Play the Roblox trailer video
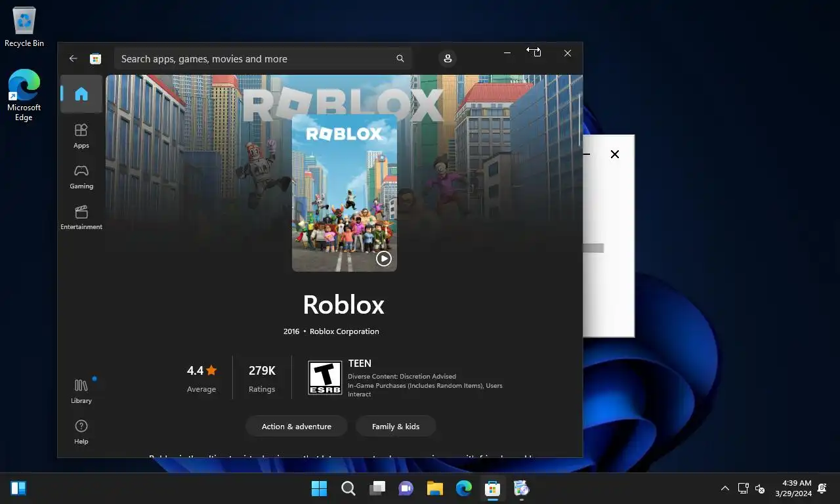 (384, 259)
